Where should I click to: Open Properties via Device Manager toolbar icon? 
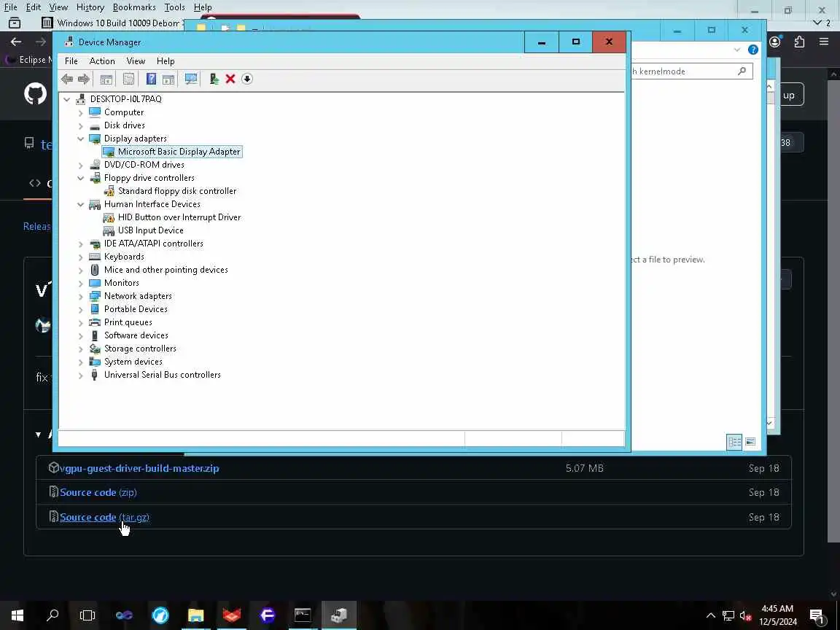pyautogui.click(x=128, y=79)
